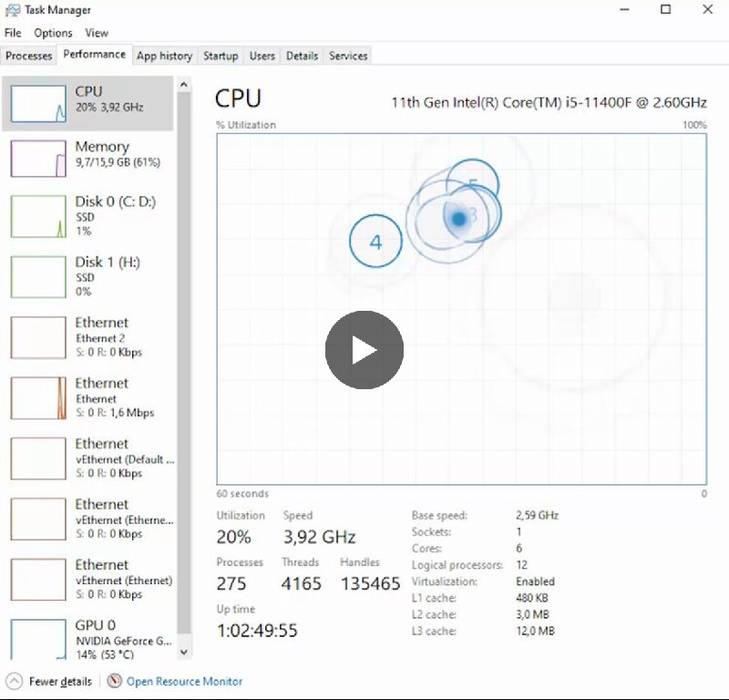Select the CPU mini graph thumbnail

pyautogui.click(x=38, y=103)
